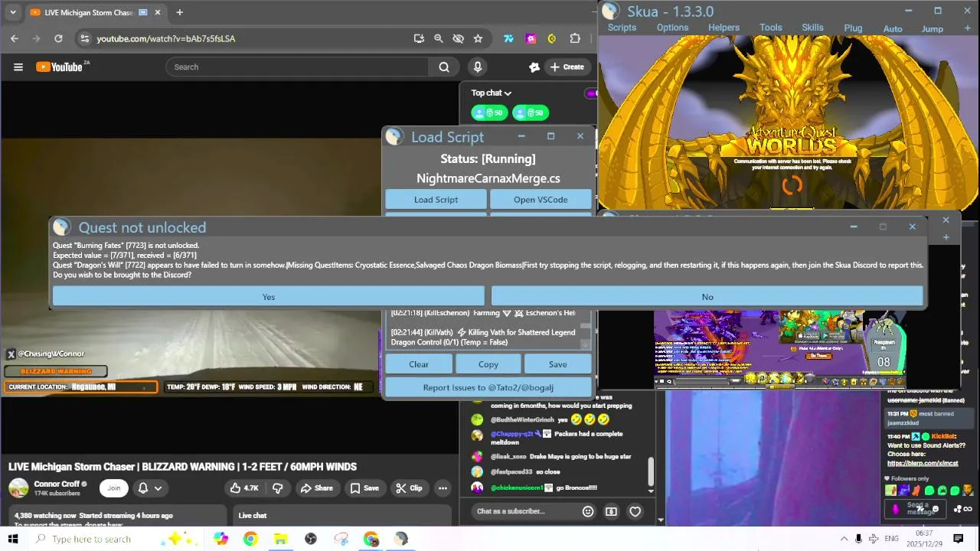Screen dimensions: 980x551
Task: Open a new Chrome tab
Action: tap(179, 12)
